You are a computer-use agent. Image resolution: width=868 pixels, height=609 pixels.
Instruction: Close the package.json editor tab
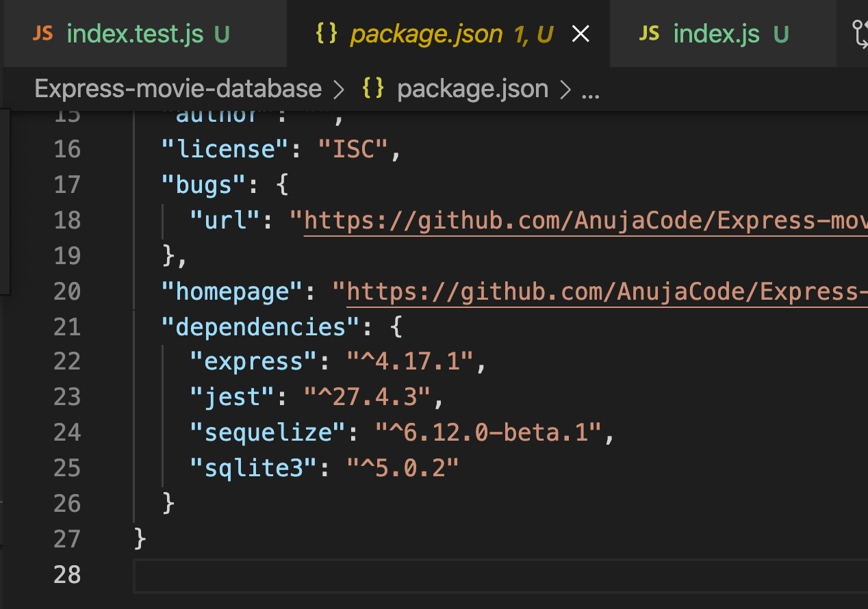pyautogui.click(x=580, y=32)
